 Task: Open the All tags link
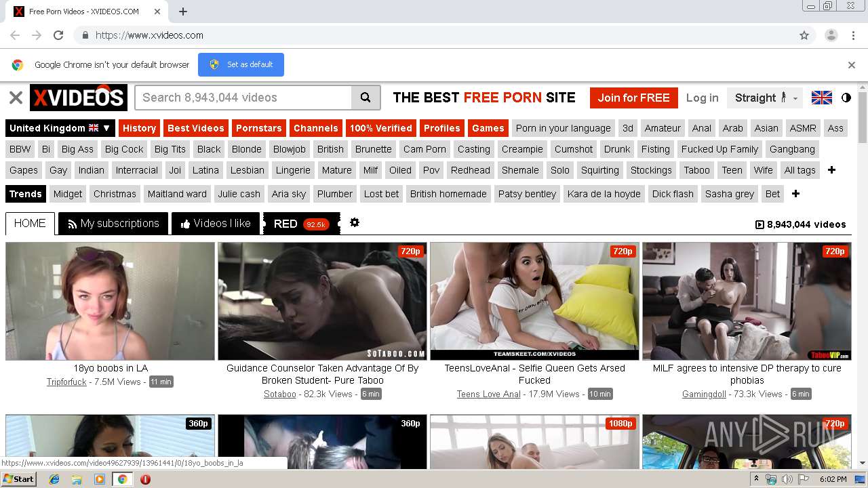coord(800,170)
